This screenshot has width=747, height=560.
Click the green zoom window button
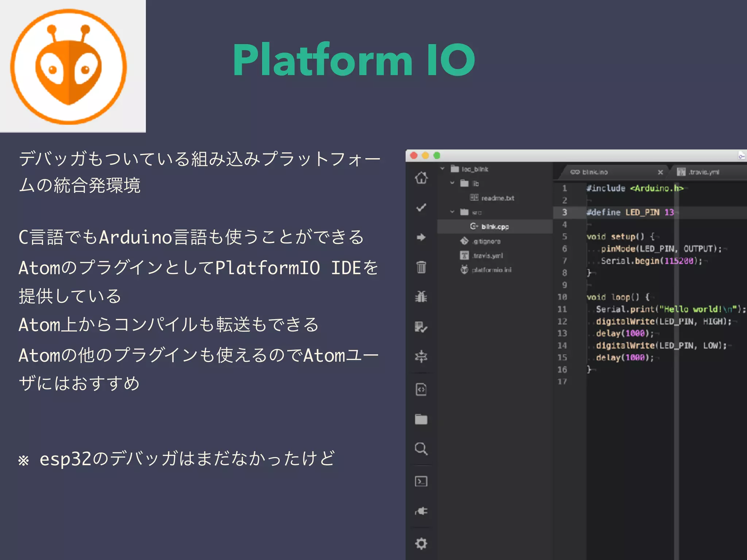437,156
